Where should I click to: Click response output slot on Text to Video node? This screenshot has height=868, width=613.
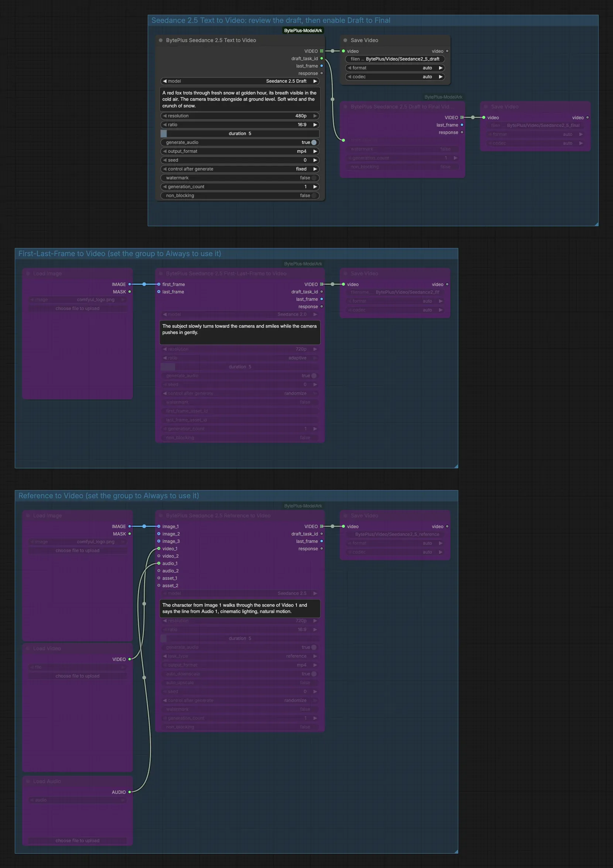[322, 73]
